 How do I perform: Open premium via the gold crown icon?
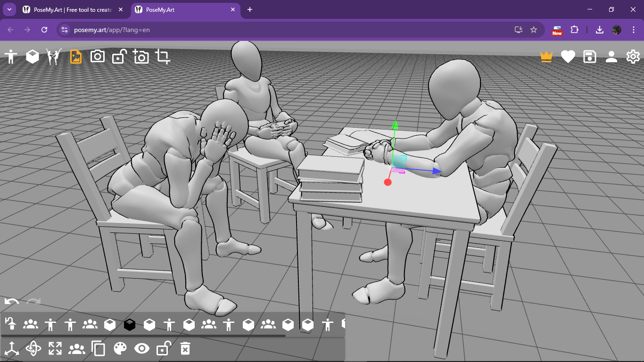click(x=546, y=57)
